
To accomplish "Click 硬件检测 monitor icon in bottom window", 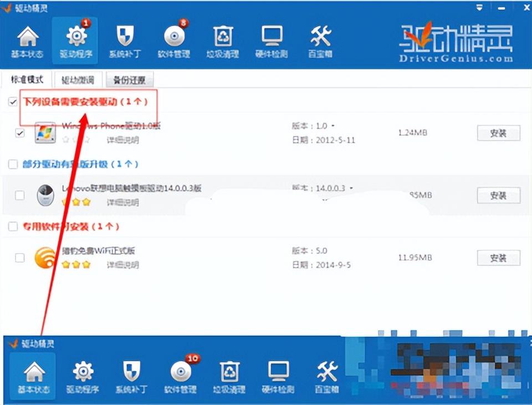I will 279,371.
